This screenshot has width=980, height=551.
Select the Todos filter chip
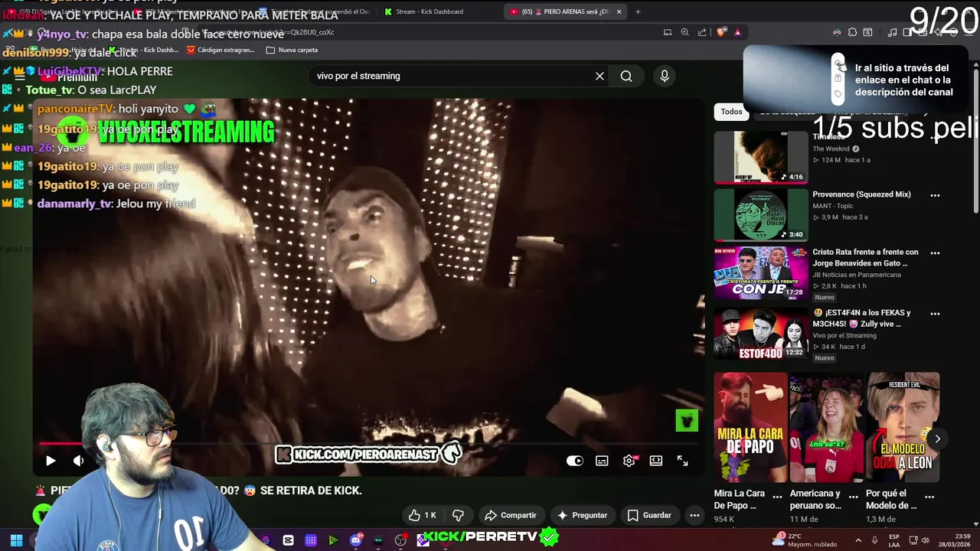[731, 112]
